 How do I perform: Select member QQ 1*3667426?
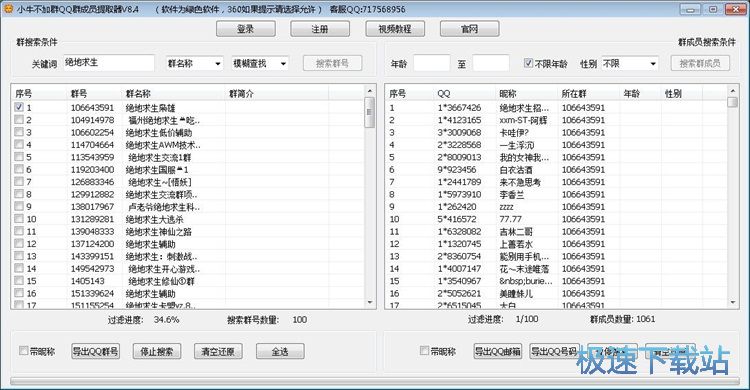tap(459, 108)
